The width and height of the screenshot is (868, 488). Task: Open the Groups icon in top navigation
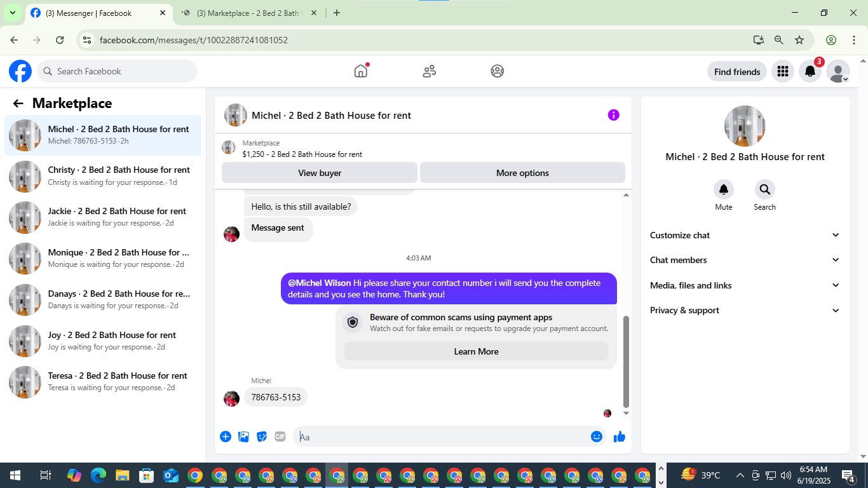498,71
